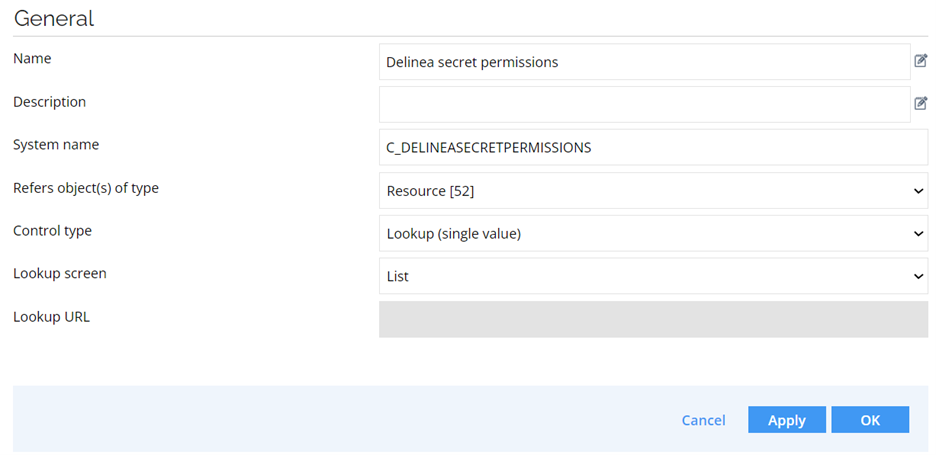The image size is (936, 455).
Task: Click the 'Control type' label
Action: pyautogui.click(x=53, y=231)
